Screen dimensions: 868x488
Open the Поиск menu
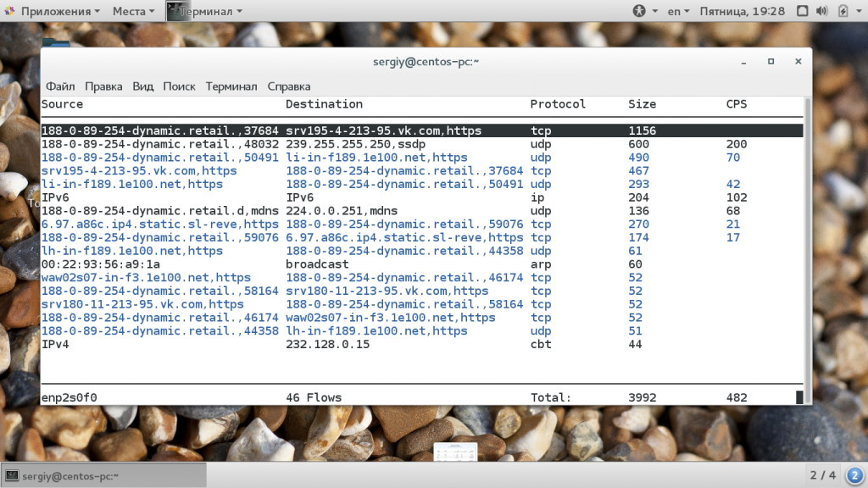point(179,86)
